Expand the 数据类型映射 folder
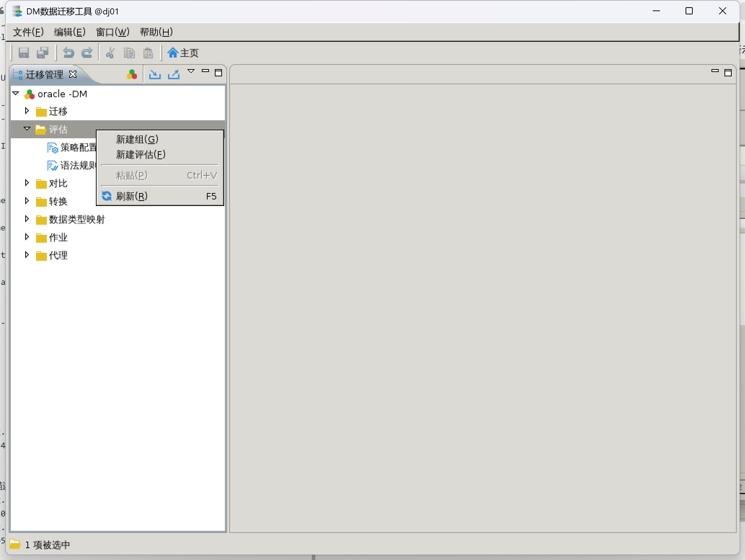 click(27, 219)
